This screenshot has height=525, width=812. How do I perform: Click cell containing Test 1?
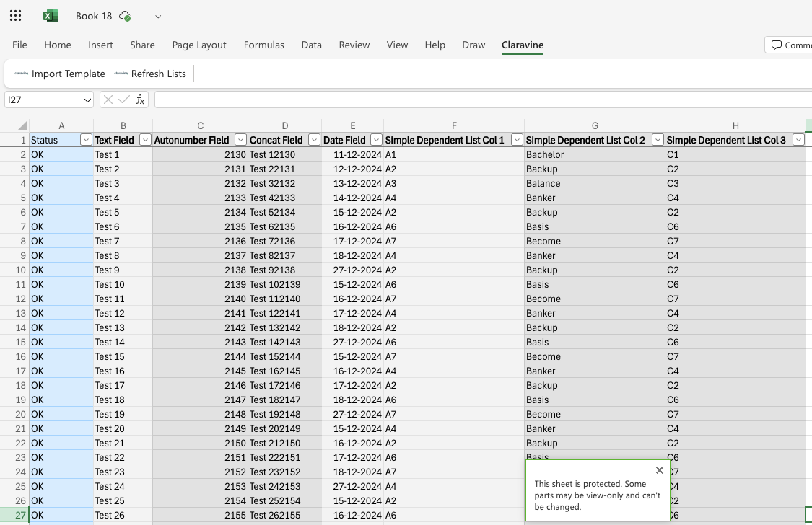[123, 154]
